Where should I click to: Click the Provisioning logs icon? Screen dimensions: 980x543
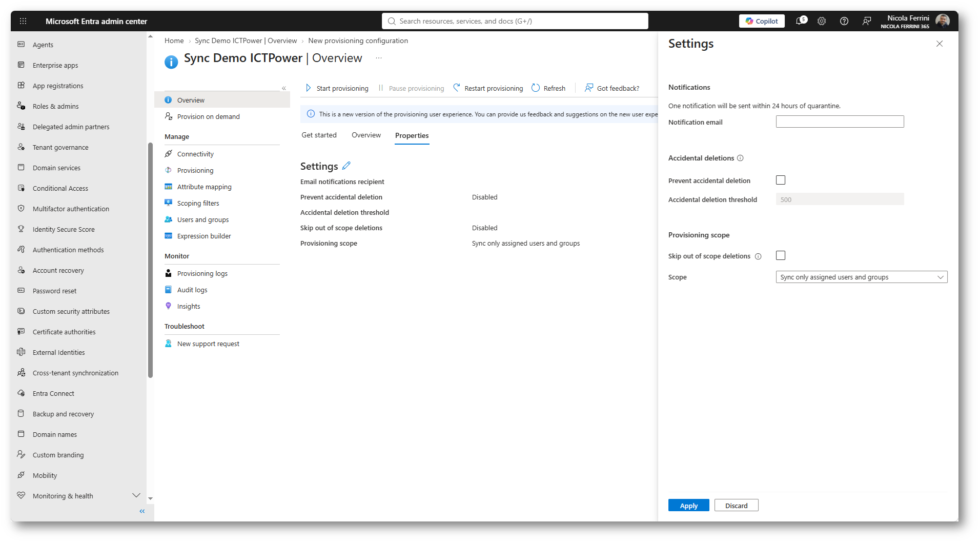click(168, 273)
